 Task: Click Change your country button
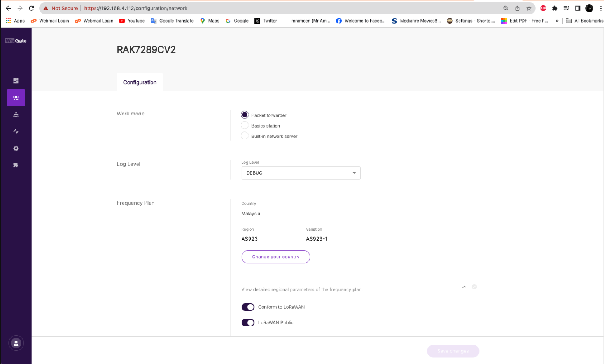[x=276, y=257]
